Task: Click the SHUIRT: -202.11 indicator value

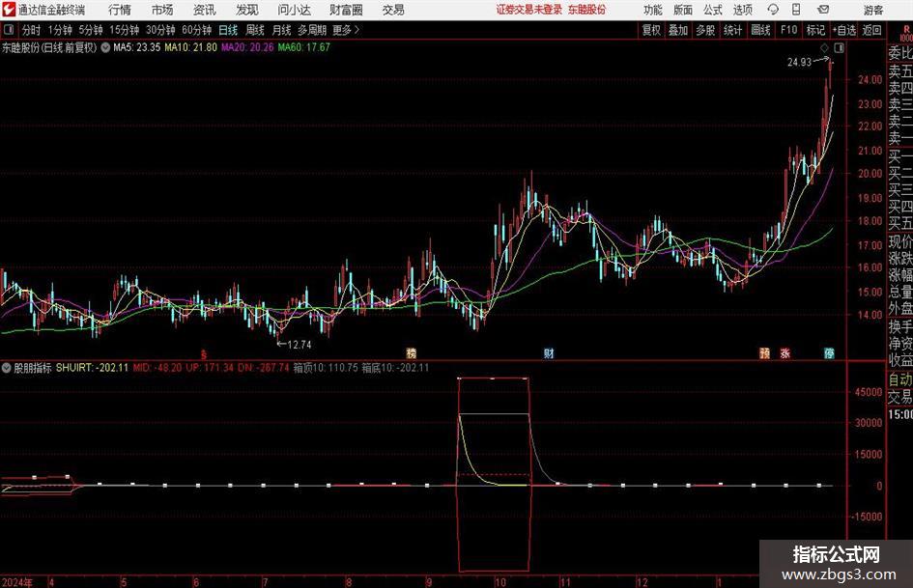Action: click(92, 368)
